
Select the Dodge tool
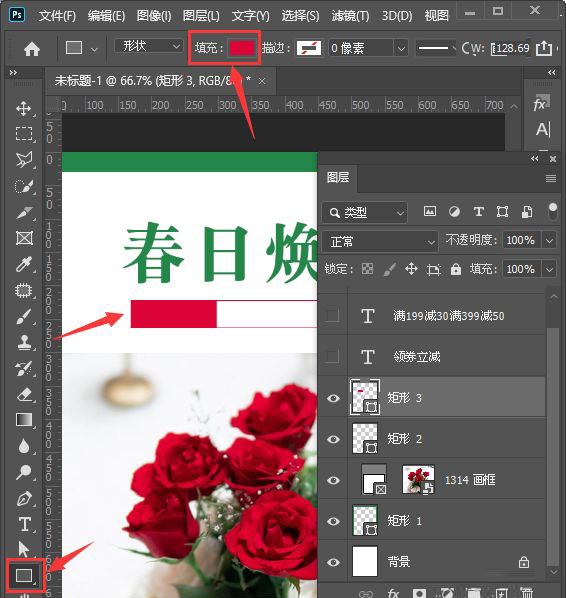tap(24, 472)
